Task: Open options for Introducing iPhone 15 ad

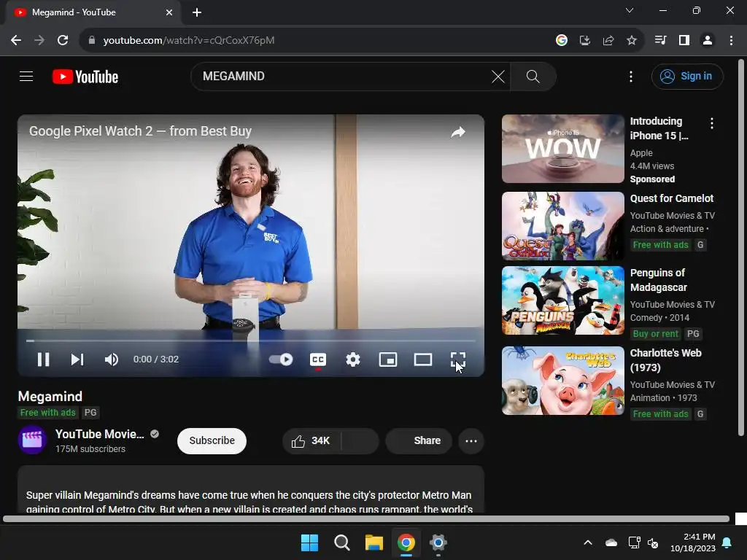Action: 712,123
